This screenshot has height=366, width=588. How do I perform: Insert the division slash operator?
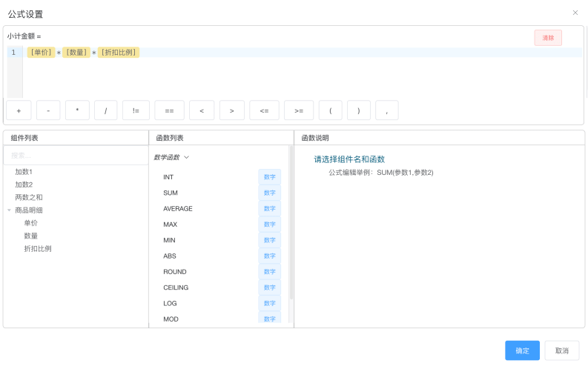click(x=106, y=110)
